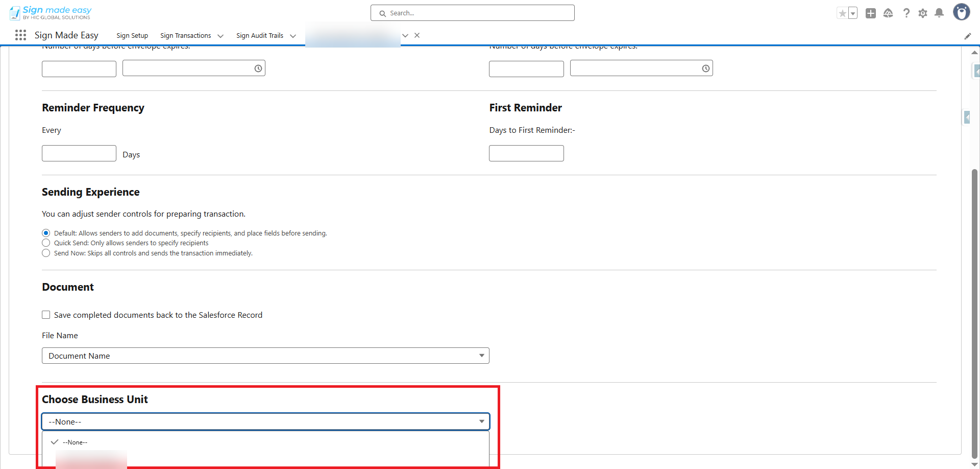980x469 pixels.
Task: Select the Default sending experience option
Action: coord(46,233)
